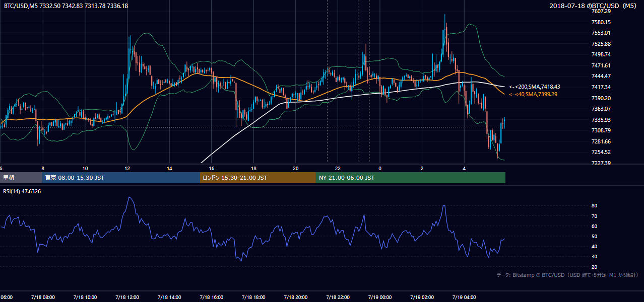
Task: Click the bottom time label 7/18 20:00
Action: pyautogui.click(x=295, y=297)
